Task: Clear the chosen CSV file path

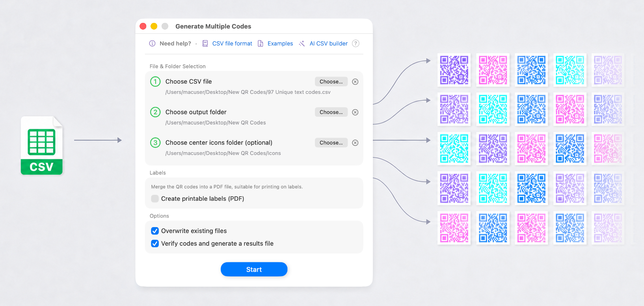Action: tap(355, 82)
